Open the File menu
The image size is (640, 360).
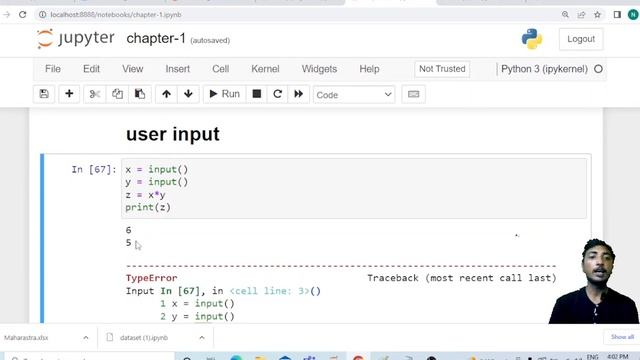[53, 69]
